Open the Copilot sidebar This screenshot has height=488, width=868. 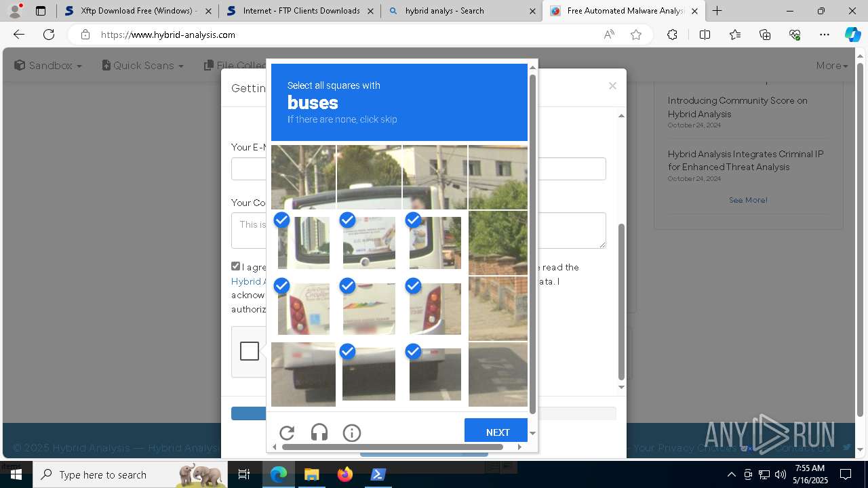(x=852, y=35)
